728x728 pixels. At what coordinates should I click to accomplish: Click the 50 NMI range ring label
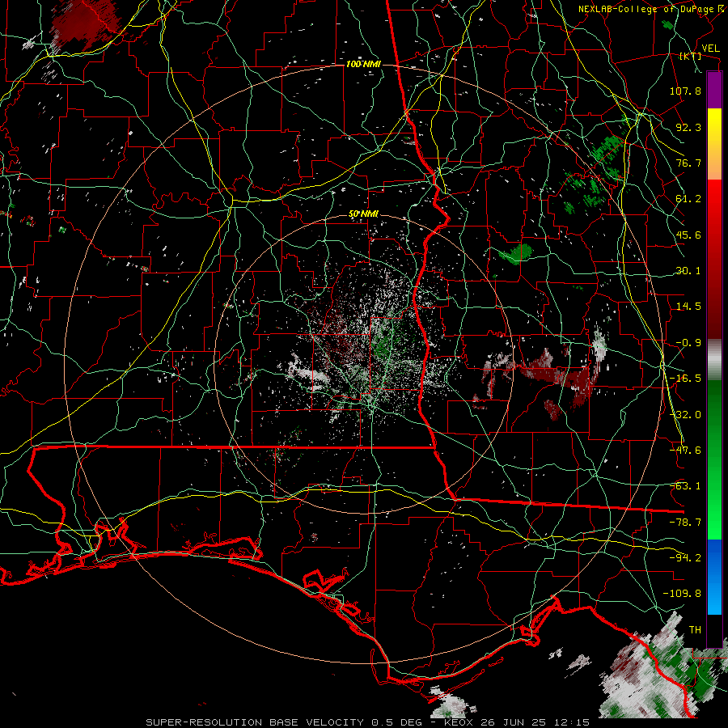[x=363, y=214]
